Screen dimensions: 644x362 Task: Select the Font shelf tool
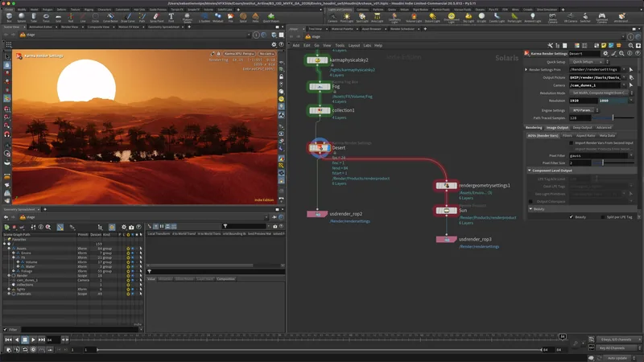tap(171, 17)
